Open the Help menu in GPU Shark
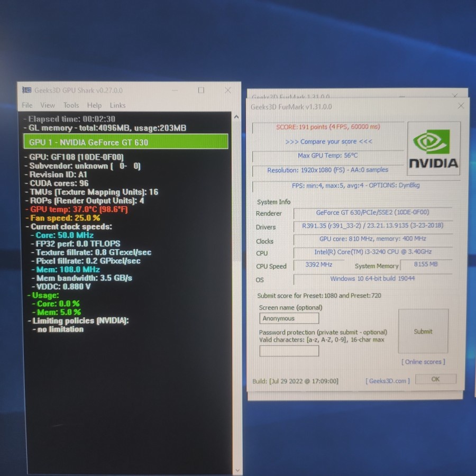This screenshot has height=476, width=476. [94, 105]
